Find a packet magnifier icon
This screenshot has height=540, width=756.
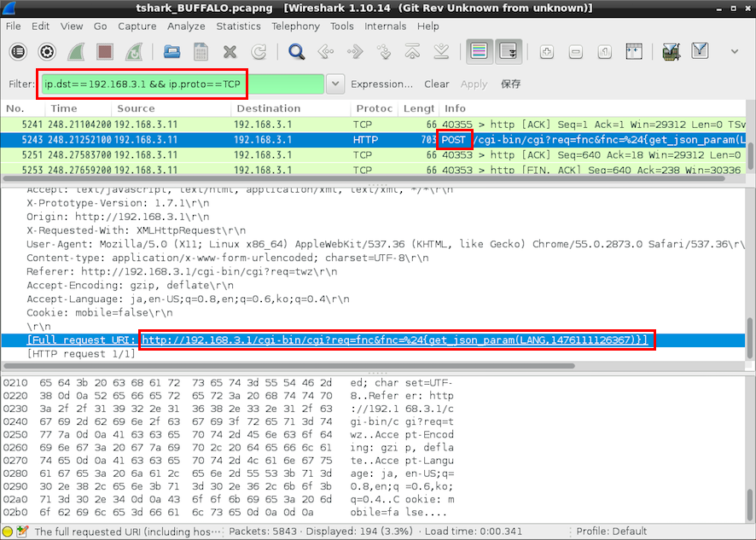(297, 51)
